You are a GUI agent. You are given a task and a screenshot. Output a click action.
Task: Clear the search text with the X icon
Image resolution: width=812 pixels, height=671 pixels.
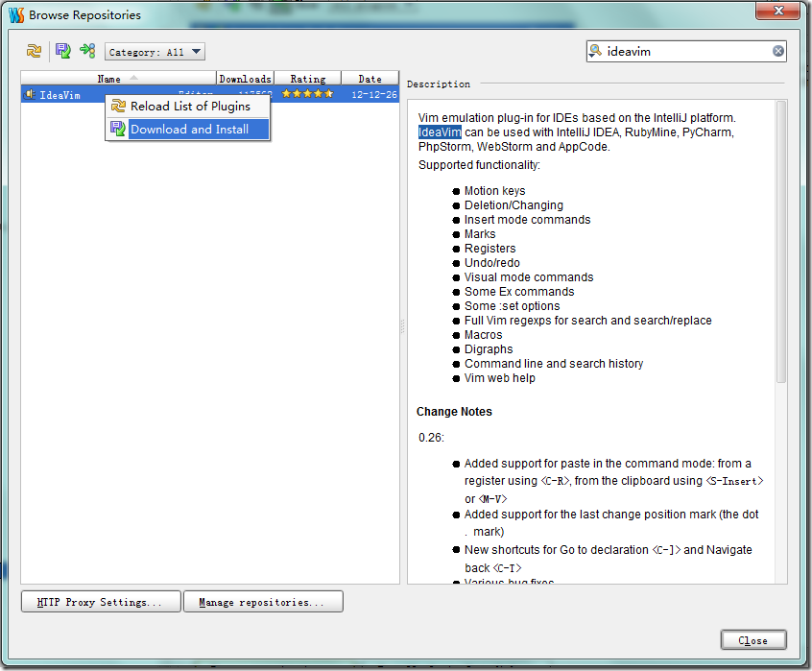777,51
